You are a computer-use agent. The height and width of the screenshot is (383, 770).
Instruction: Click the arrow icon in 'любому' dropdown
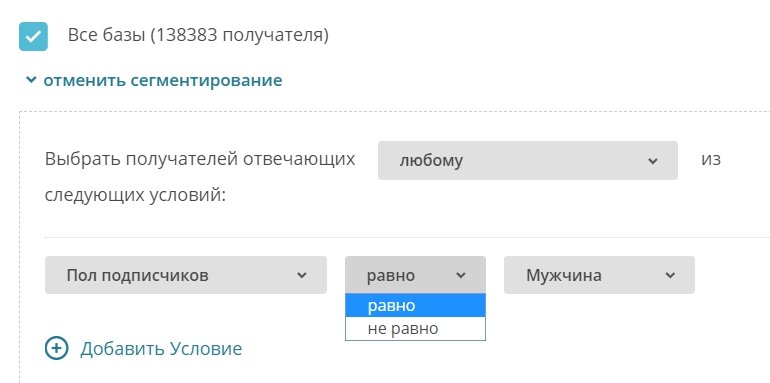coord(653,161)
